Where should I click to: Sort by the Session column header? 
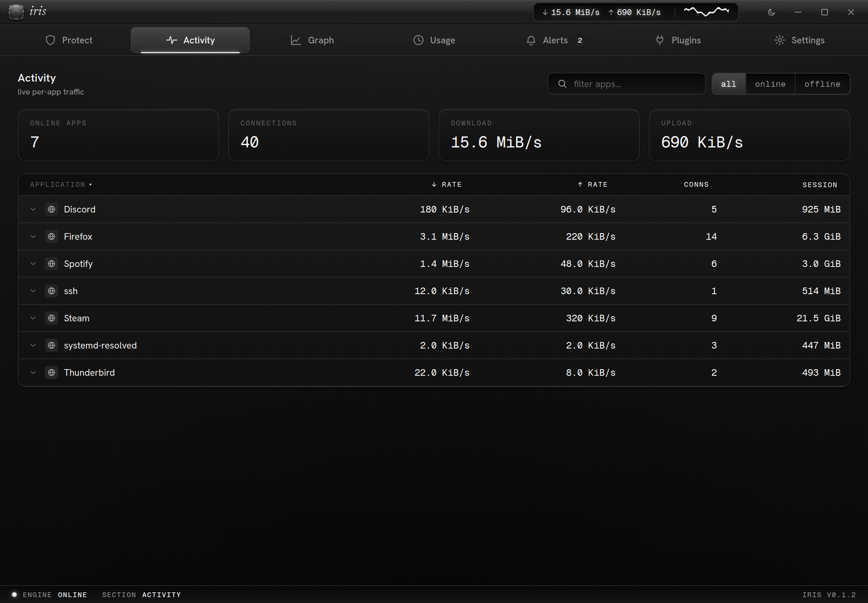819,185
